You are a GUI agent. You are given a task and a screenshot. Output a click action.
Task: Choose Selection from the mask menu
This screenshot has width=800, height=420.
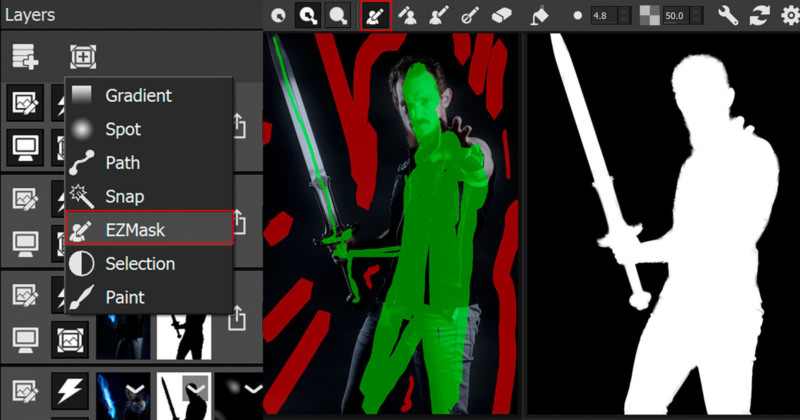pos(149,264)
